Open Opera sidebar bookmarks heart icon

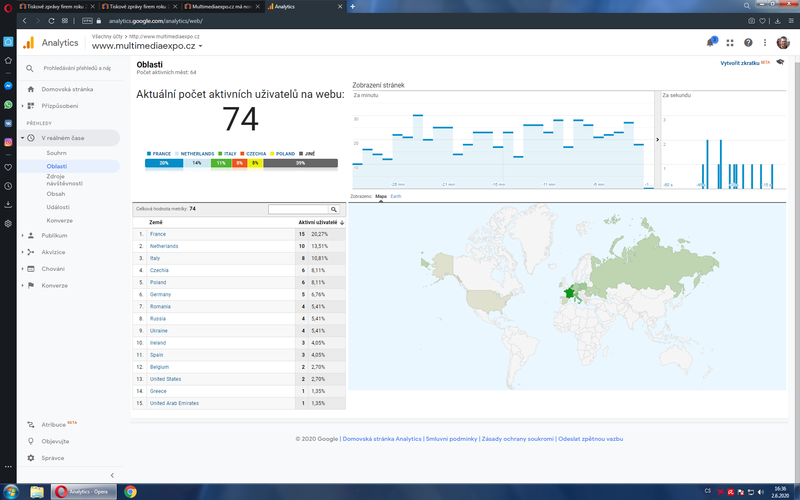tap(8, 167)
